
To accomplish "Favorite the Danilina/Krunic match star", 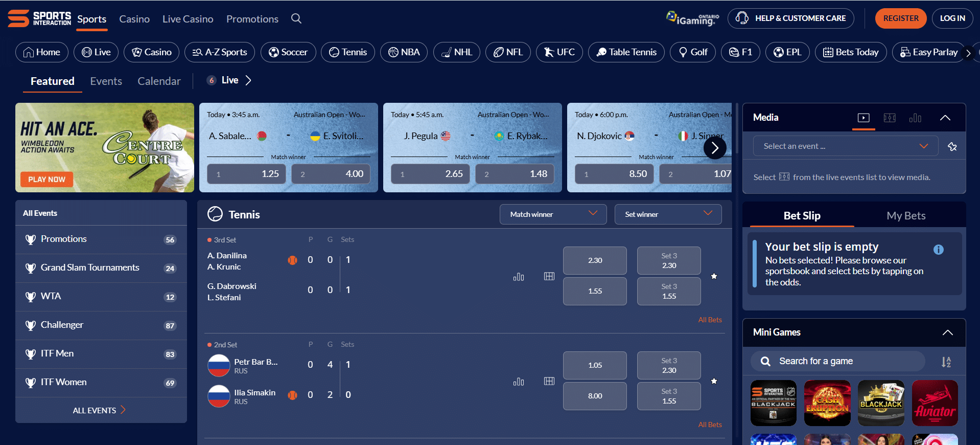I will pyautogui.click(x=714, y=276).
